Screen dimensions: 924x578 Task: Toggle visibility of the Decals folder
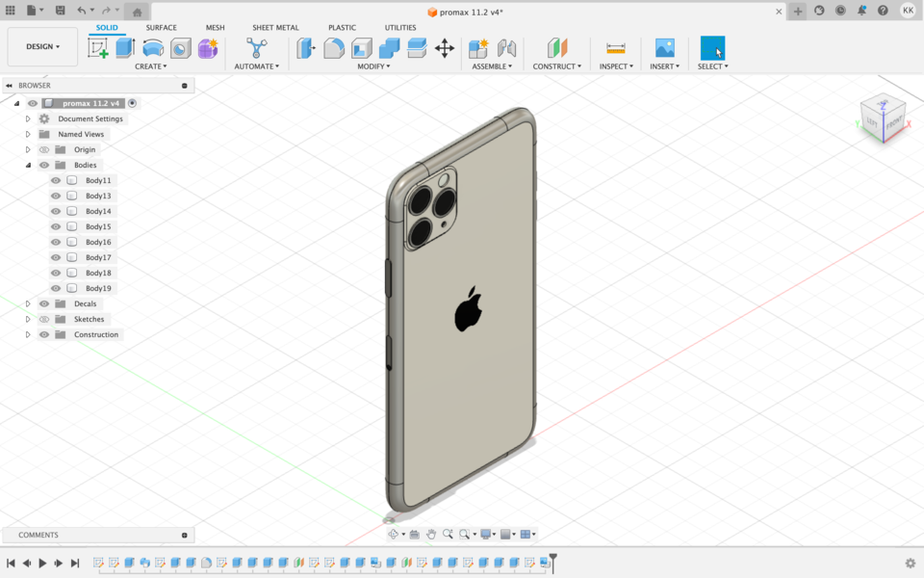click(43, 303)
